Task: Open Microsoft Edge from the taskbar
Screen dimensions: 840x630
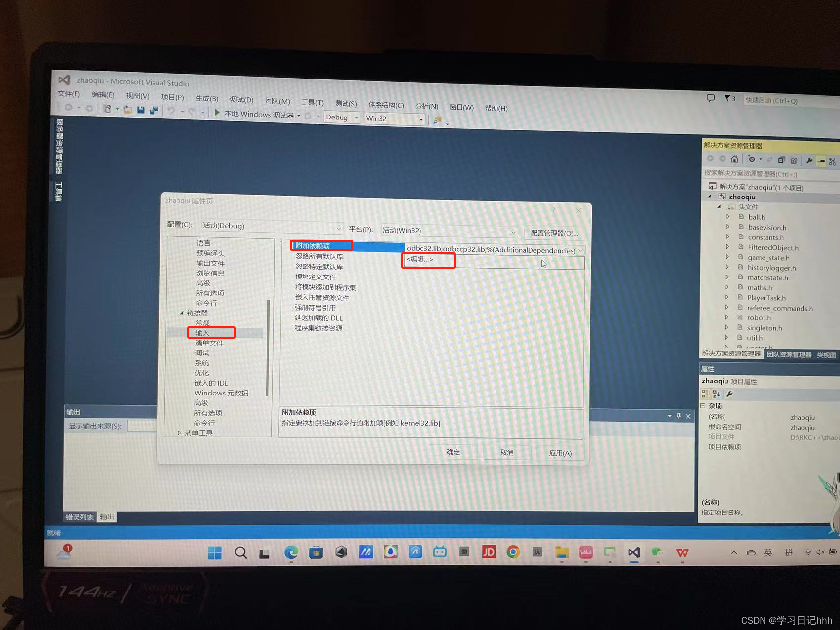Action: pos(291,552)
